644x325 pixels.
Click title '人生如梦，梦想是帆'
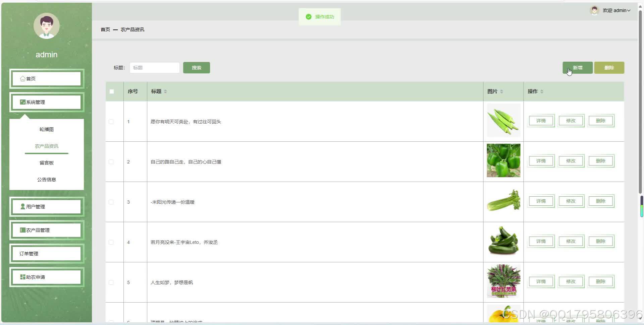(172, 282)
